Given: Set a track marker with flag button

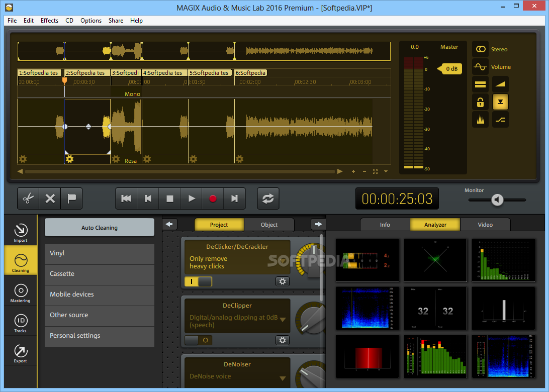Looking at the screenshot, I should click(x=72, y=199).
